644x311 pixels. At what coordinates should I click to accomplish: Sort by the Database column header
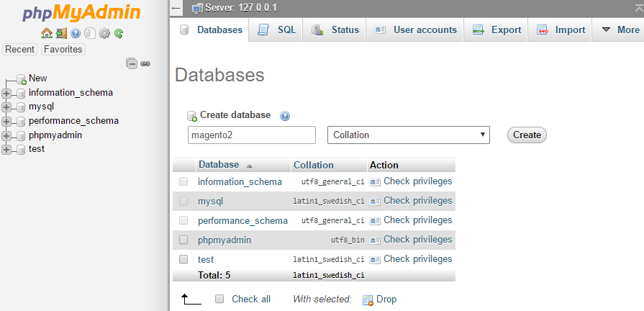pos(219,165)
